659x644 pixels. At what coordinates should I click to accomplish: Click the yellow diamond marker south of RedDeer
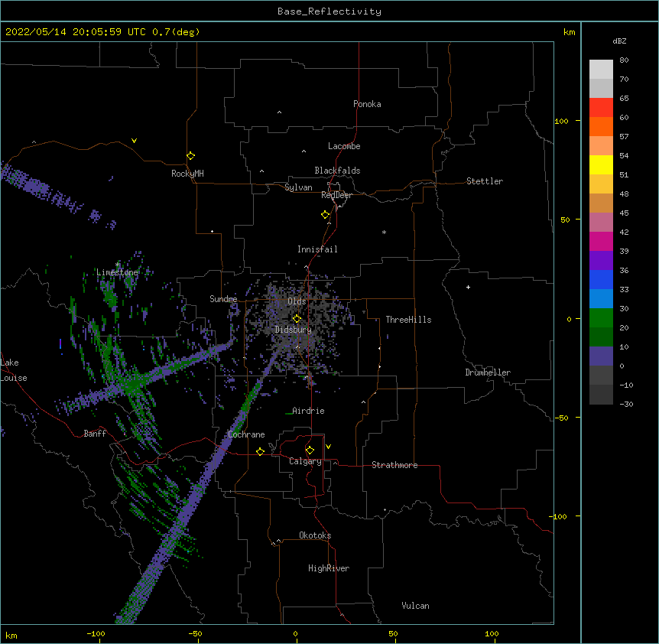pyautogui.click(x=325, y=214)
